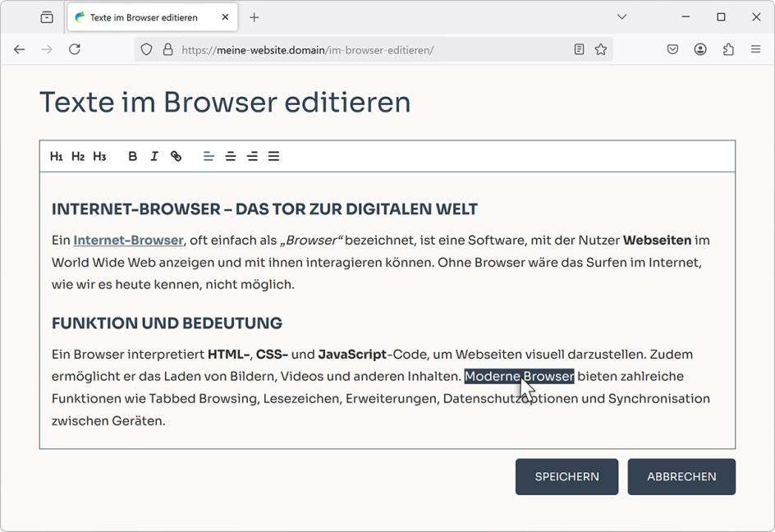
Task: Open the hamburger application menu
Action: [755, 49]
